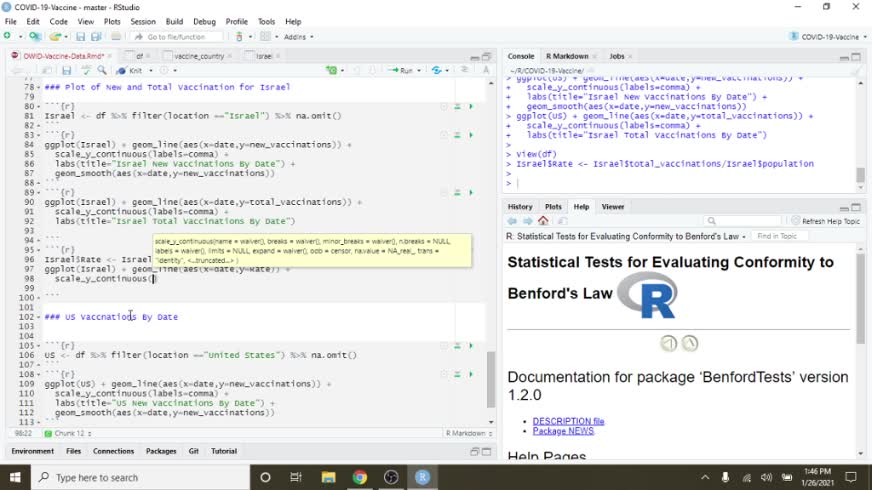Viewport: 872px width, 490px height.
Task: Open Chrome from the Windows taskbar
Action: (x=359, y=477)
